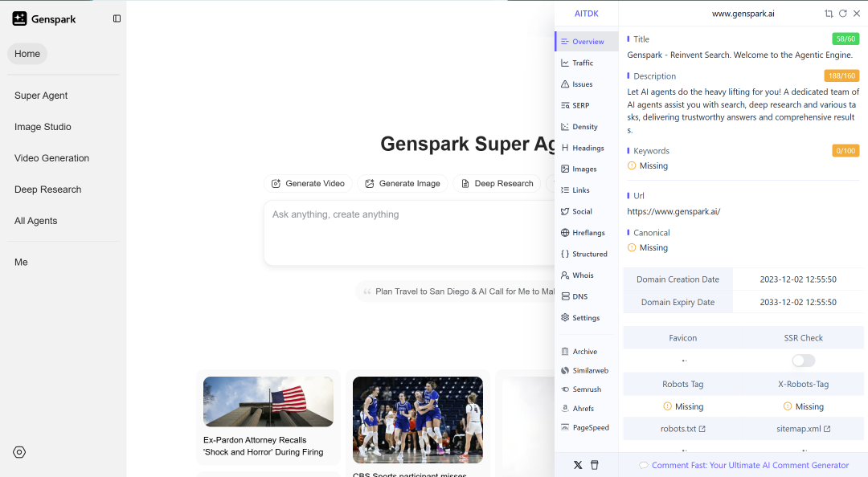Screen dimensions: 868x477
Task: Click the Deep Research chip
Action: tap(497, 183)
